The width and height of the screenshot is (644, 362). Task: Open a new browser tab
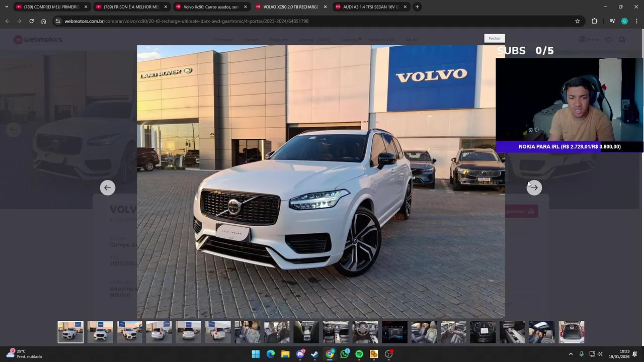417,7
